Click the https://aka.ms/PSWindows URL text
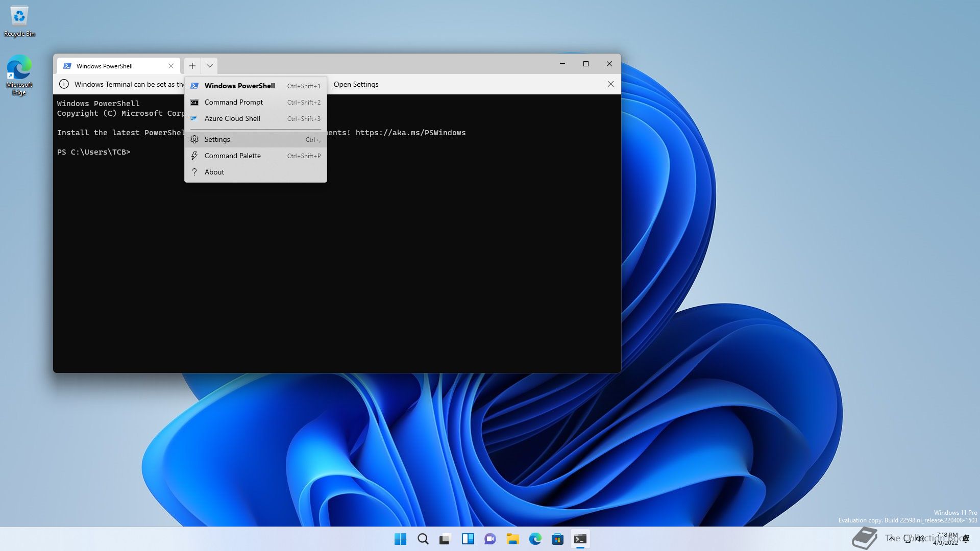 410,133
